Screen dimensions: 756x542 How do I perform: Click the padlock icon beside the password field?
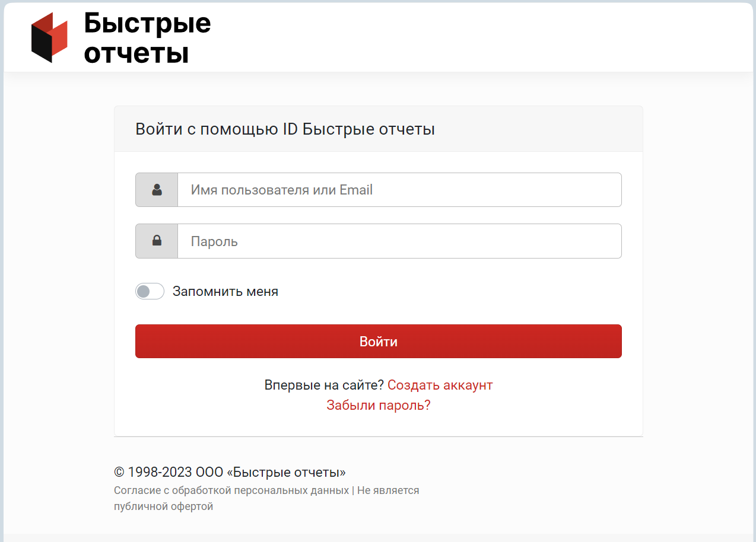(x=157, y=241)
